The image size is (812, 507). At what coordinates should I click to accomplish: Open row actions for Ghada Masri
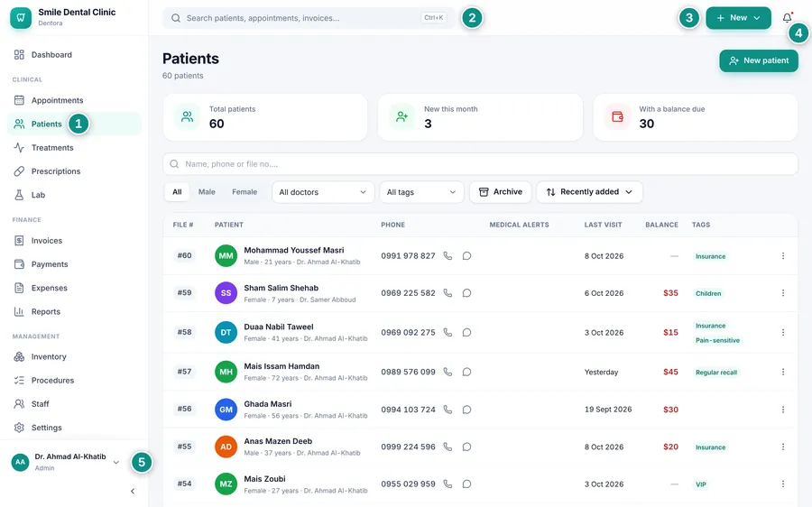click(x=783, y=410)
